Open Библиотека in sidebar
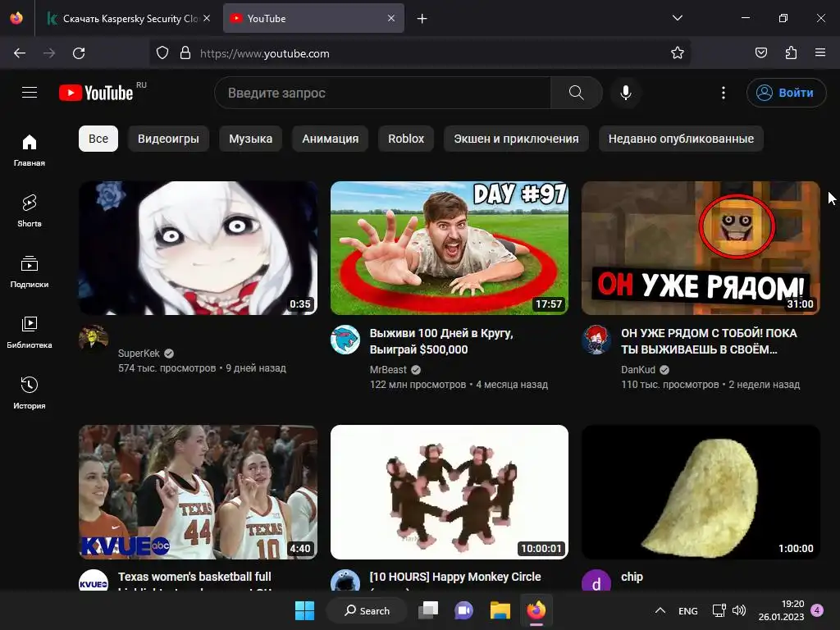The width and height of the screenshot is (840, 630). [30, 332]
